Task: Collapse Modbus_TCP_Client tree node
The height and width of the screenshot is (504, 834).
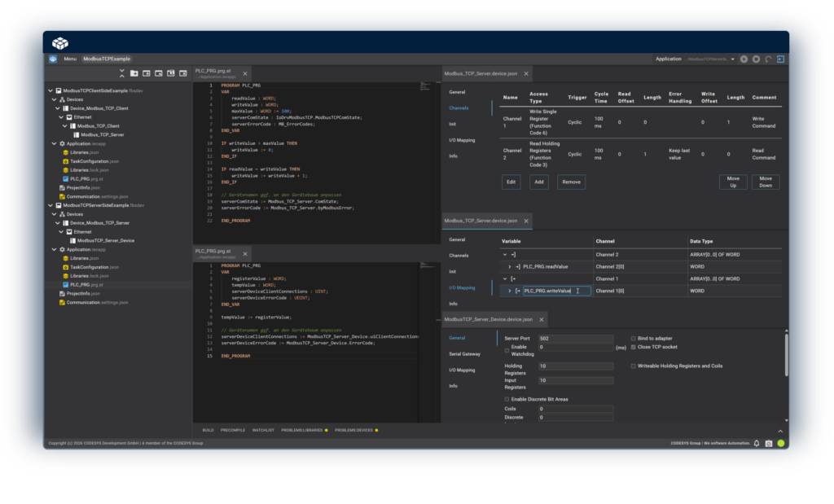Action: [65, 126]
